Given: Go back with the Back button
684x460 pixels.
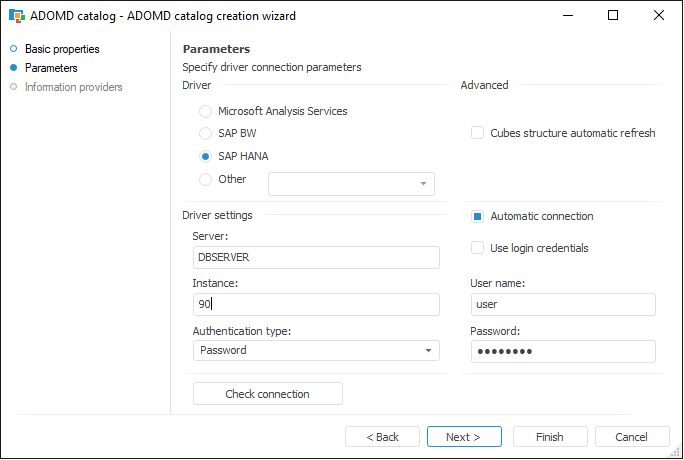Looking at the screenshot, I should [x=382, y=437].
